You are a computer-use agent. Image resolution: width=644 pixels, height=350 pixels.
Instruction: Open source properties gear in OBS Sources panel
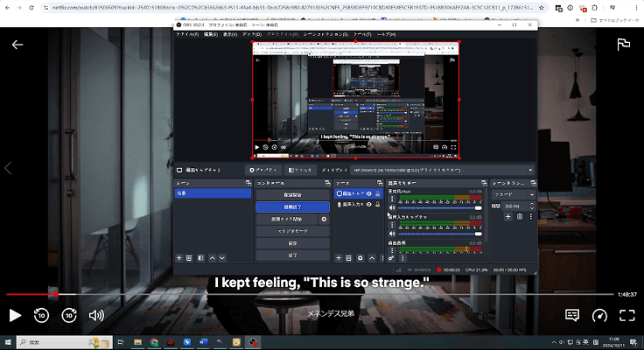360,258
